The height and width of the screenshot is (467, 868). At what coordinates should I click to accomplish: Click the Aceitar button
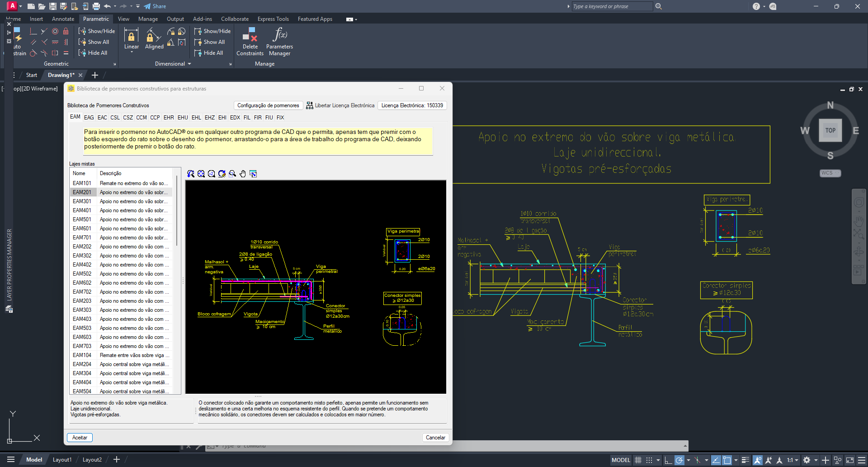[80, 438]
